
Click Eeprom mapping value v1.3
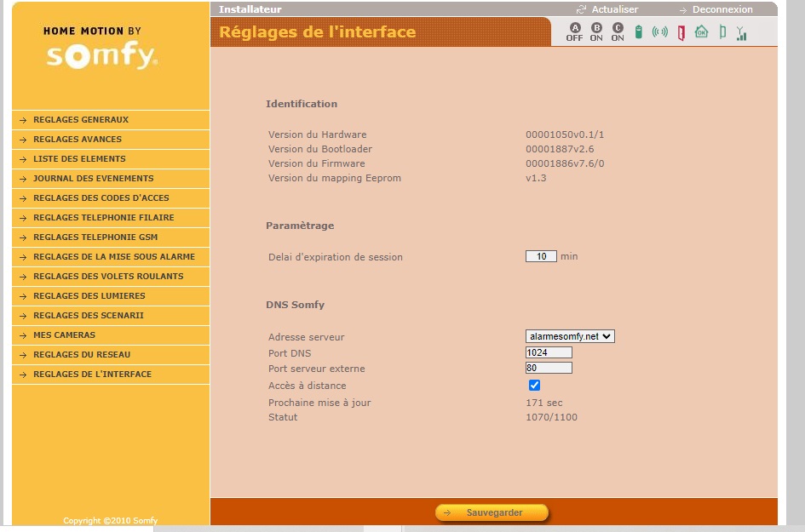click(536, 178)
